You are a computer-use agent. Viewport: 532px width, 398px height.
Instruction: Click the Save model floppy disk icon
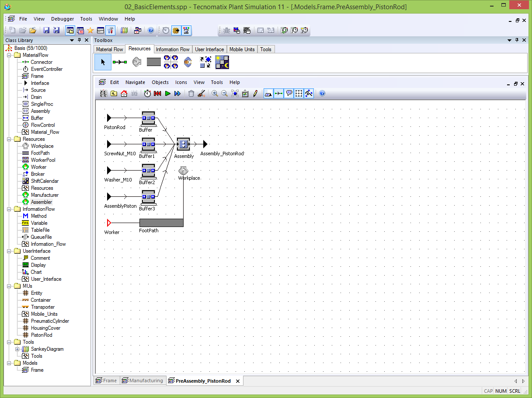46,30
